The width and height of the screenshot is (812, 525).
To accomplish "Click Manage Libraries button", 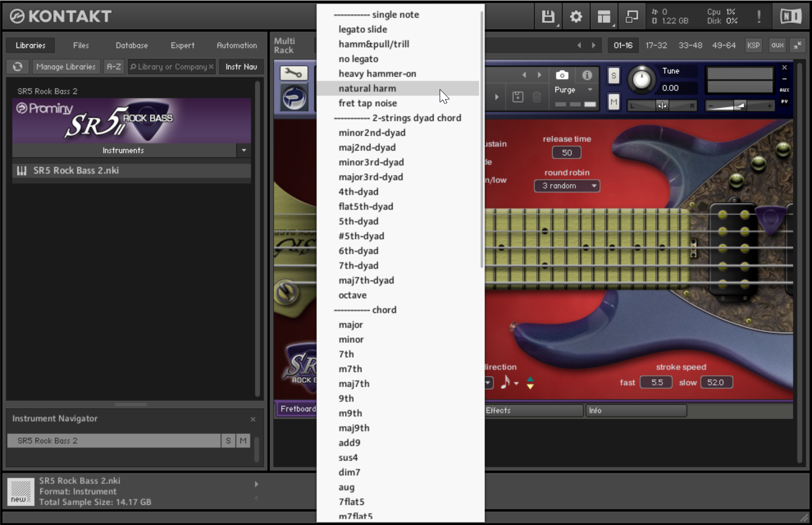I will tap(66, 66).
